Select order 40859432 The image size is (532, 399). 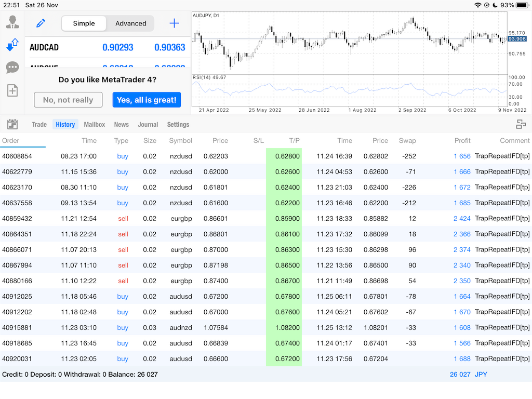click(266, 219)
